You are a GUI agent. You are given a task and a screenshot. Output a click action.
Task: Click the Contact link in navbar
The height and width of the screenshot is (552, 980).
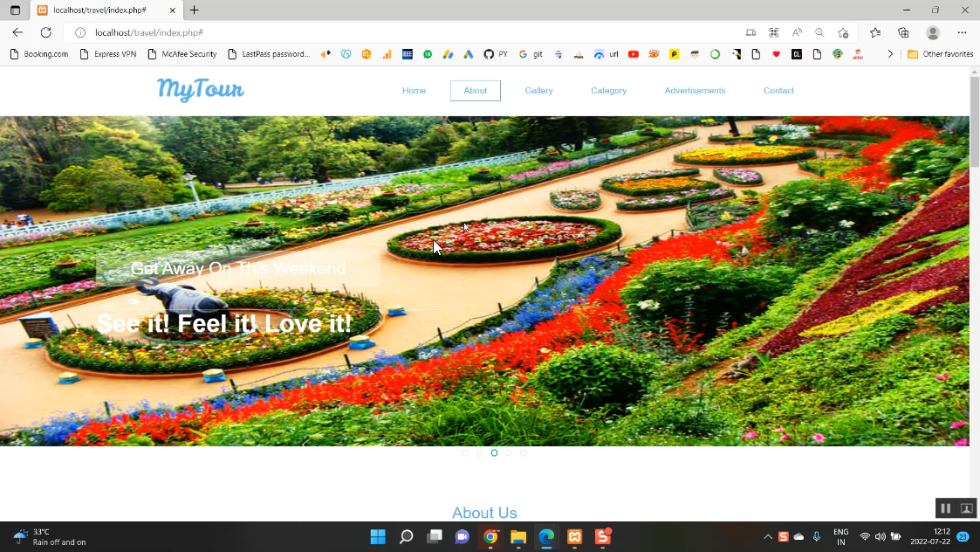[778, 91]
